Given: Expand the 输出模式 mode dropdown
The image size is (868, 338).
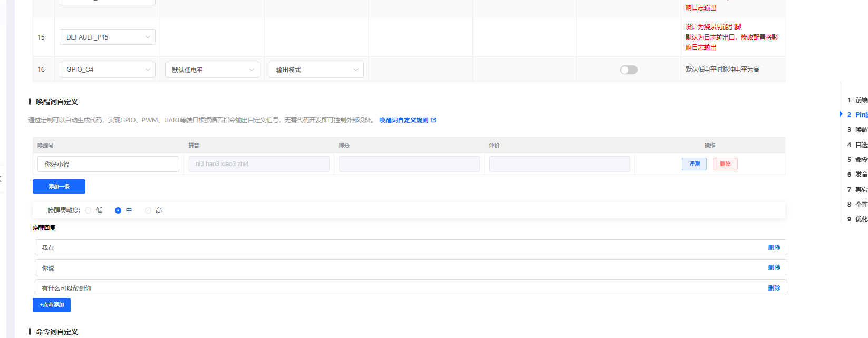Looking at the screenshot, I should tap(316, 70).
